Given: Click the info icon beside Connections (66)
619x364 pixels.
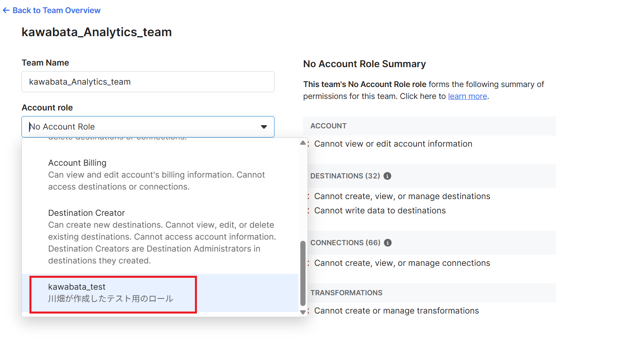Looking at the screenshot, I should pyautogui.click(x=387, y=243).
